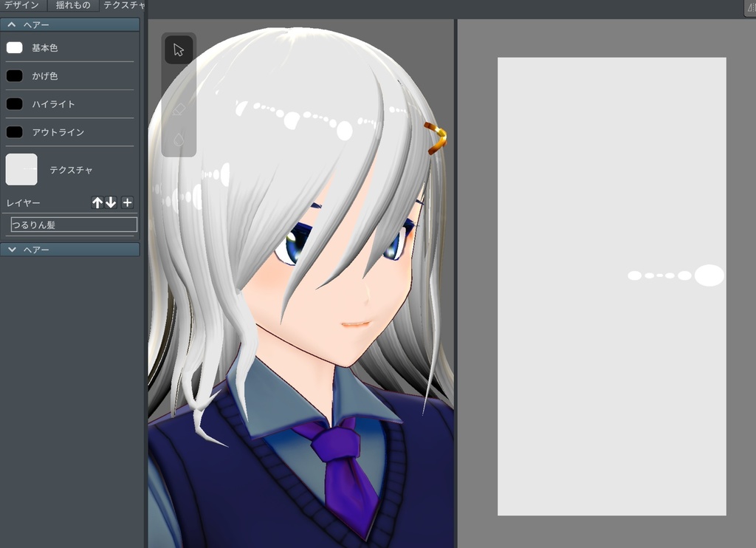Click the icon at top-right corner
Image resolution: width=756 pixels, height=548 pixels.
751,8
